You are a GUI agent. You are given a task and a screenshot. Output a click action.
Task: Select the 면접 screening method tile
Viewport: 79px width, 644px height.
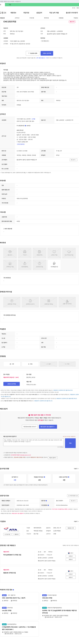point(30,364)
